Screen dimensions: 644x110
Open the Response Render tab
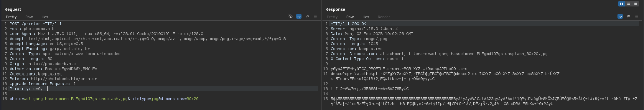[x=384, y=17]
